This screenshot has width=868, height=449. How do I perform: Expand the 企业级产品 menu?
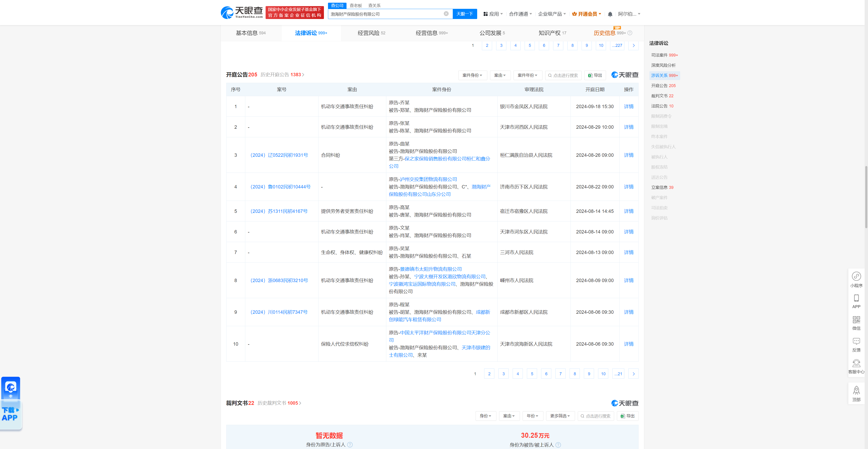click(552, 14)
